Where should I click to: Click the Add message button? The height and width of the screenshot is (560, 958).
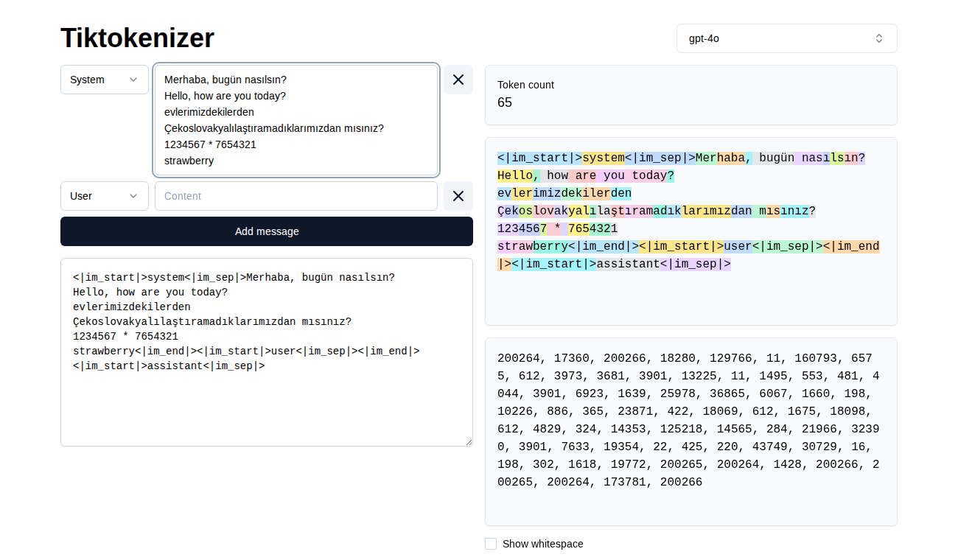267,231
